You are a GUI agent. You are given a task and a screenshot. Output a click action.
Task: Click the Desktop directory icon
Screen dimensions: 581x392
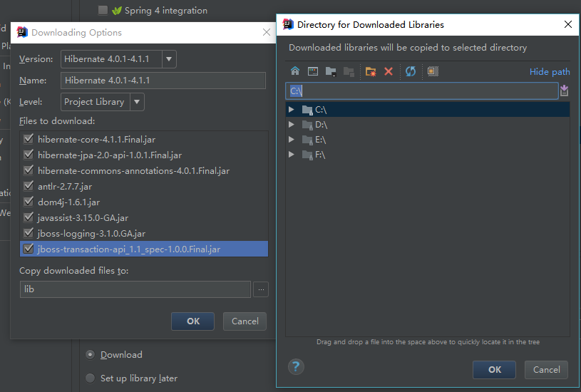(312, 71)
